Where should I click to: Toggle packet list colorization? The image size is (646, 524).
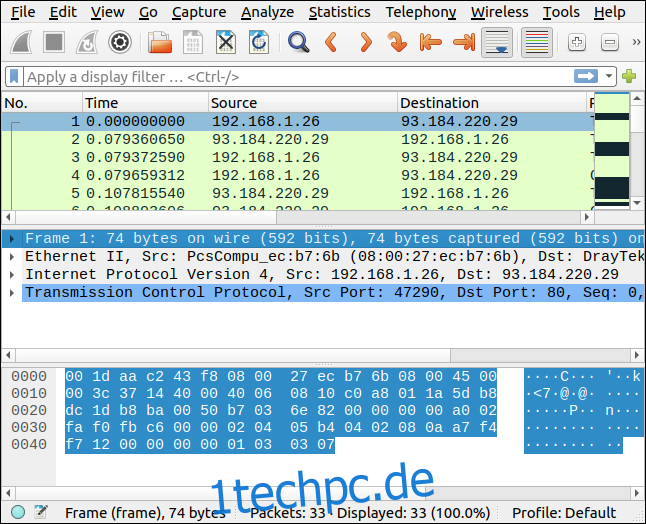[537, 42]
